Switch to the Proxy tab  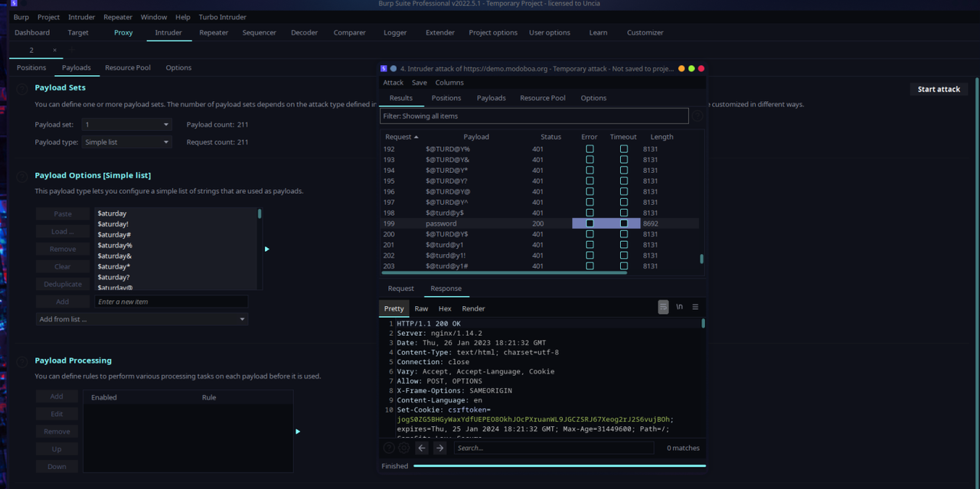point(123,33)
